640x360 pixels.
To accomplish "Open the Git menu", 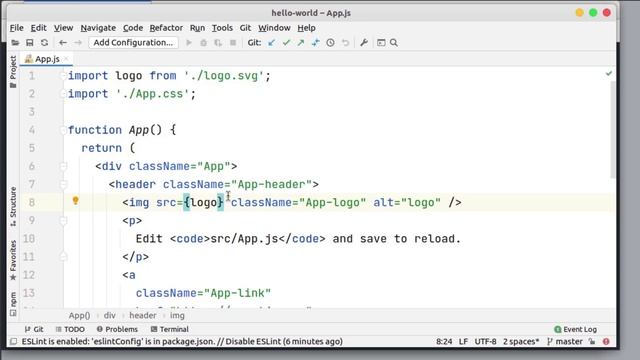I will (x=245, y=28).
